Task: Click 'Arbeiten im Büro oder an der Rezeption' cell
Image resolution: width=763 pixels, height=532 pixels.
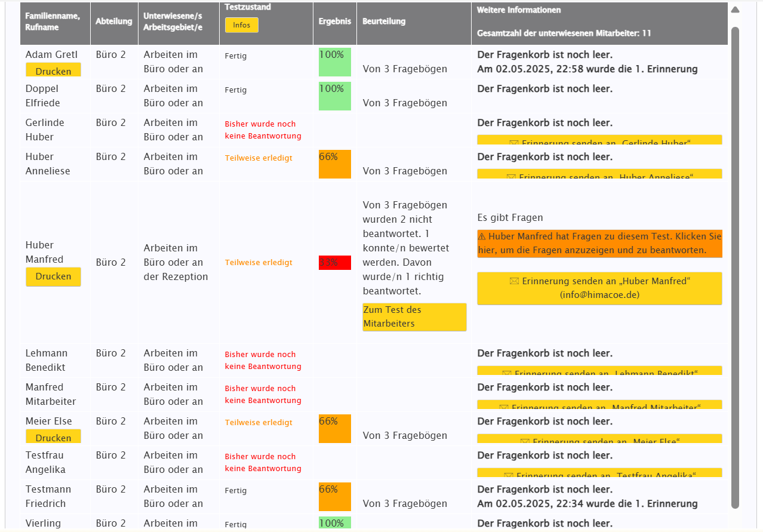Action: coord(176,263)
